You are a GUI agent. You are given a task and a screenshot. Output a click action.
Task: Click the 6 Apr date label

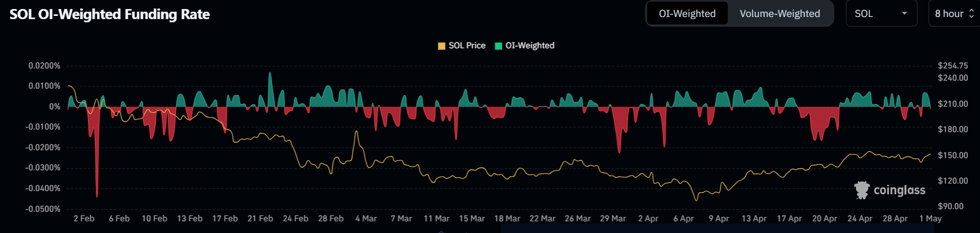point(683,219)
